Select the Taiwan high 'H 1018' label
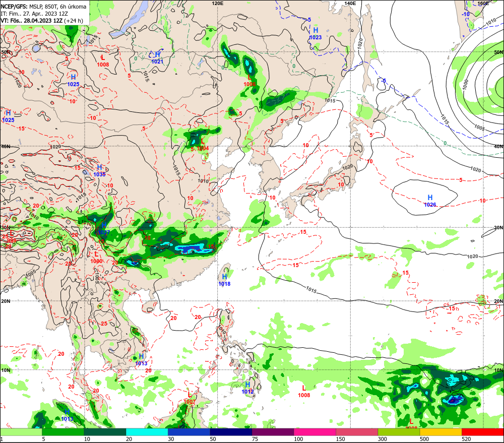 point(224,280)
